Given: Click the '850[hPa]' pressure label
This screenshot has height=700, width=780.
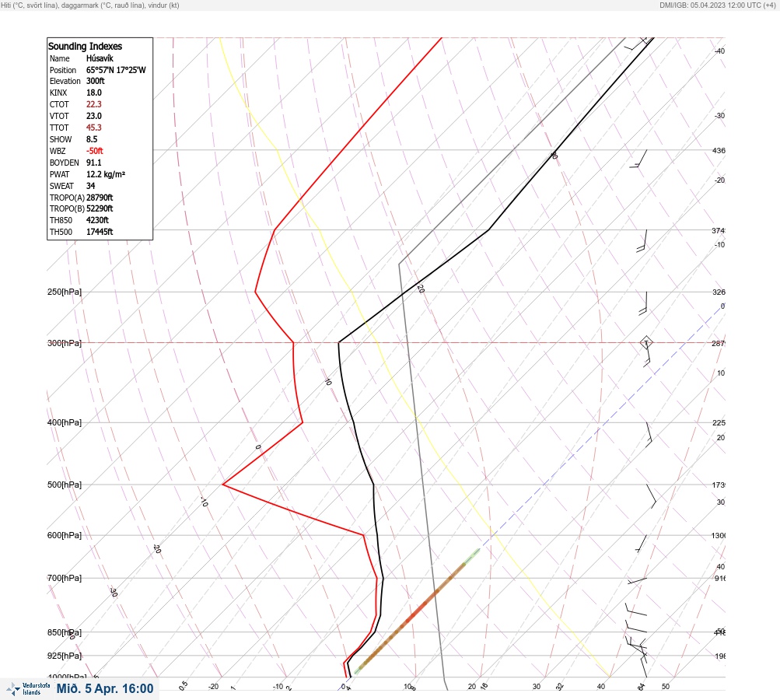Looking at the screenshot, I should pos(65,632).
